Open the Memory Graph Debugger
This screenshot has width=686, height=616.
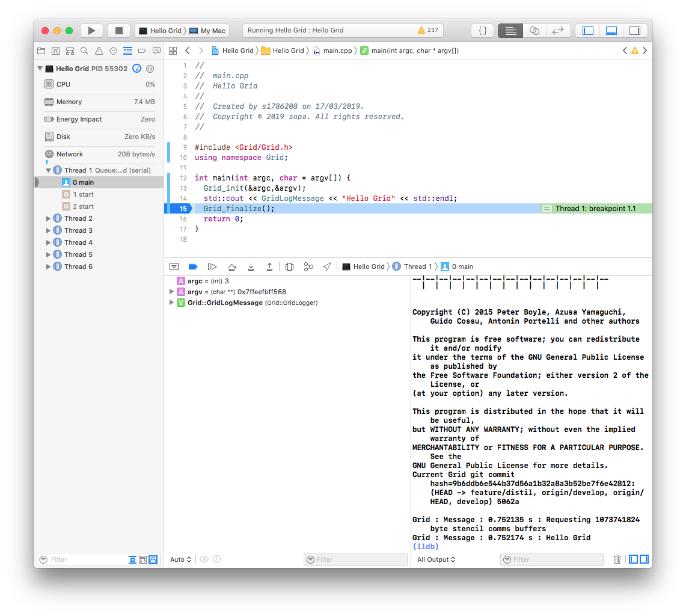[x=308, y=266]
